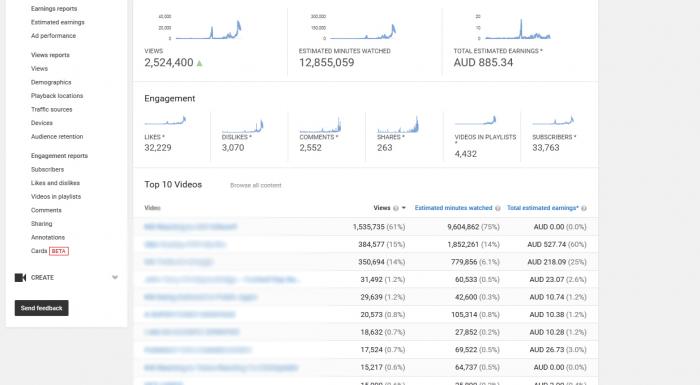This screenshot has width=700, height=385.
Task: Click the green up-arrow next to views total
Action: pyautogui.click(x=200, y=63)
